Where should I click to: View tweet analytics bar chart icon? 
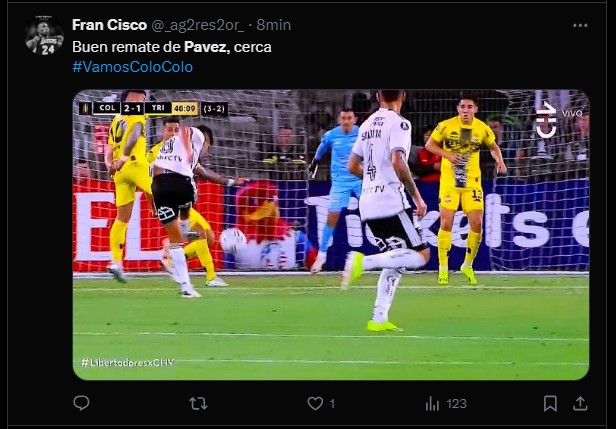[x=433, y=403]
